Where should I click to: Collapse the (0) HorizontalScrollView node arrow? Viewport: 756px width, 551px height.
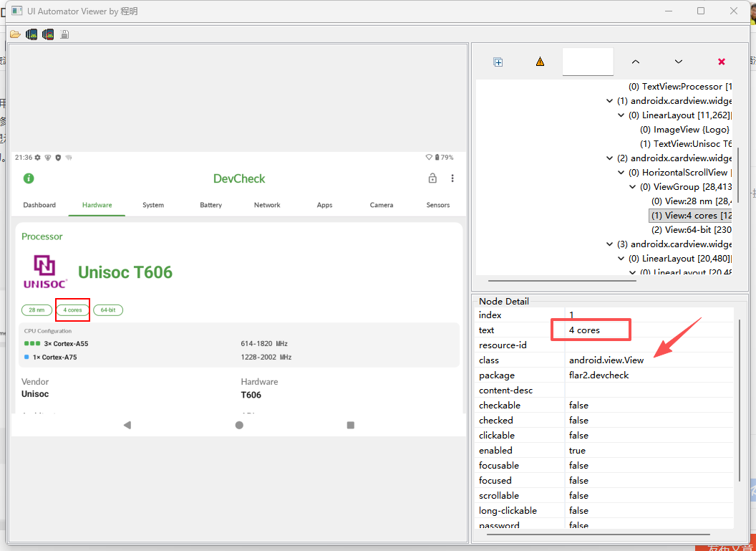[x=621, y=173]
